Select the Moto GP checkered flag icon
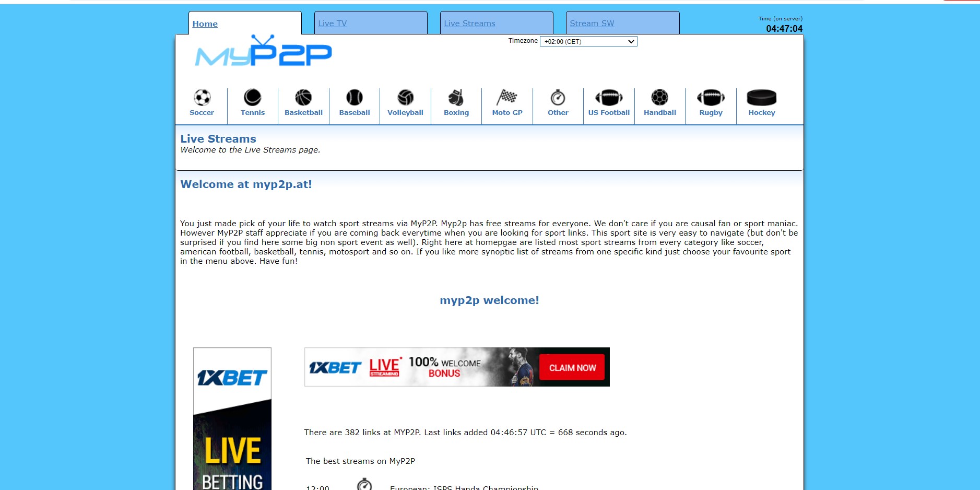 507,98
